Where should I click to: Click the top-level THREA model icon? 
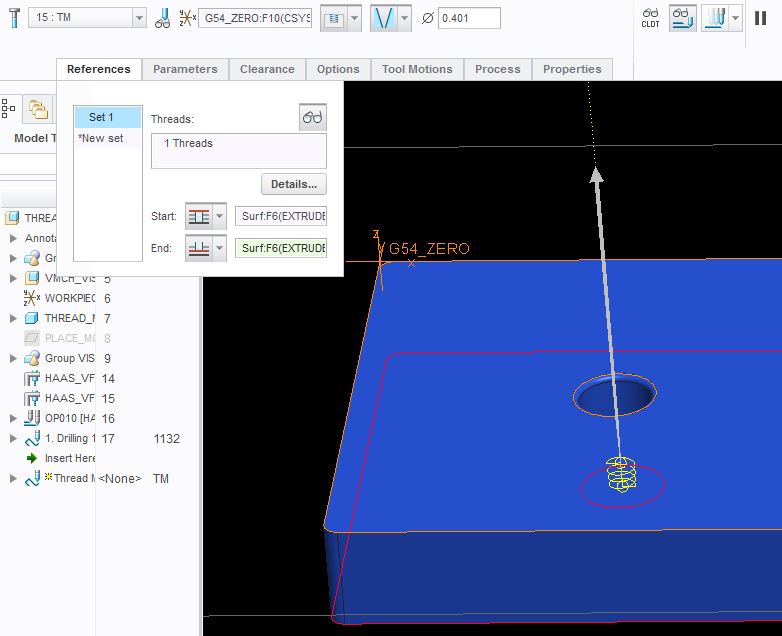[x=12, y=218]
